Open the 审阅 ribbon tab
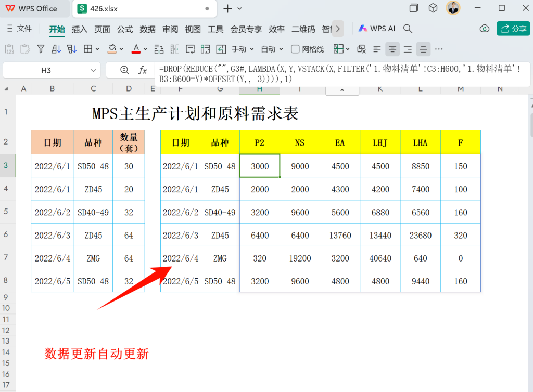 coord(170,29)
